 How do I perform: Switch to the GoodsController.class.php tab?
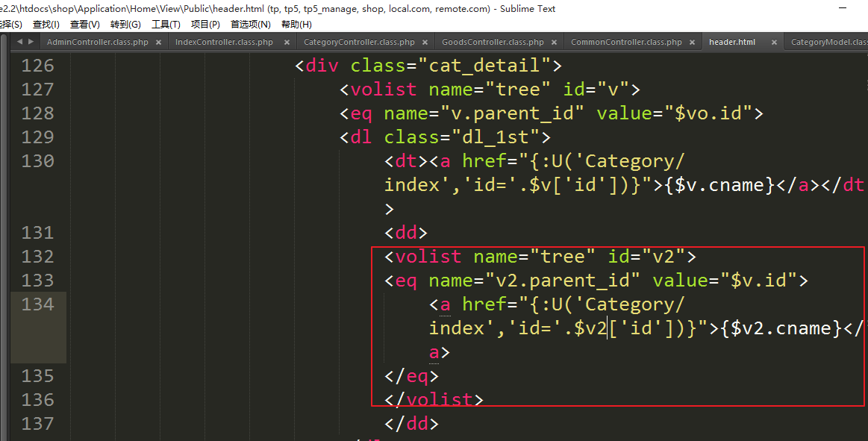tap(493, 43)
